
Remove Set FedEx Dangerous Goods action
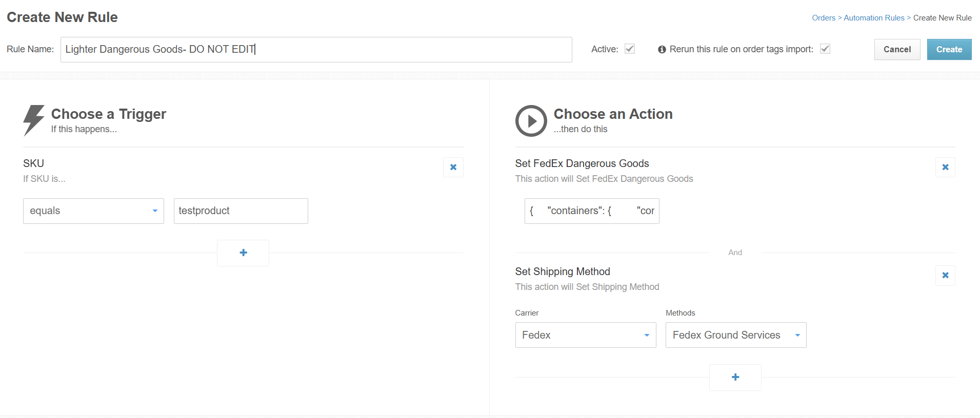tap(945, 167)
